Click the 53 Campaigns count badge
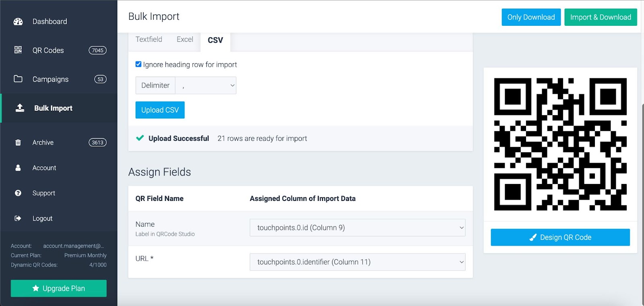 [x=100, y=79]
